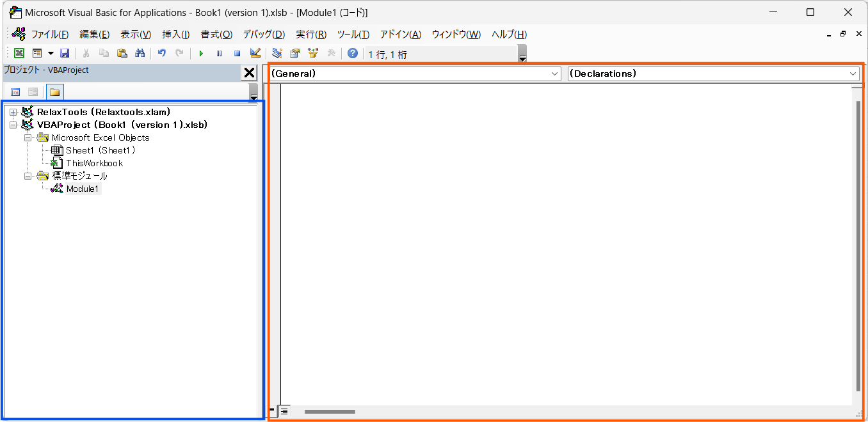Toggle Folders view in the Project pane
The width and height of the screenshot is (868, 422).
tap(54, 92)
